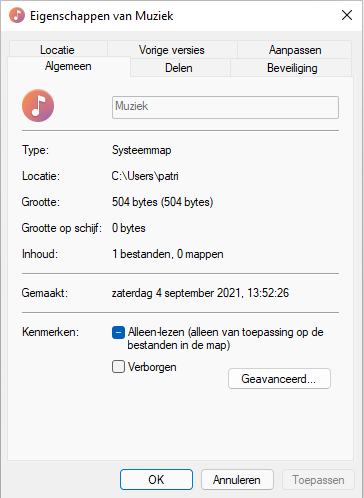This screenshot has width=364, height=498.
Task: Confirm with the OK button
Action: [156, 480]
